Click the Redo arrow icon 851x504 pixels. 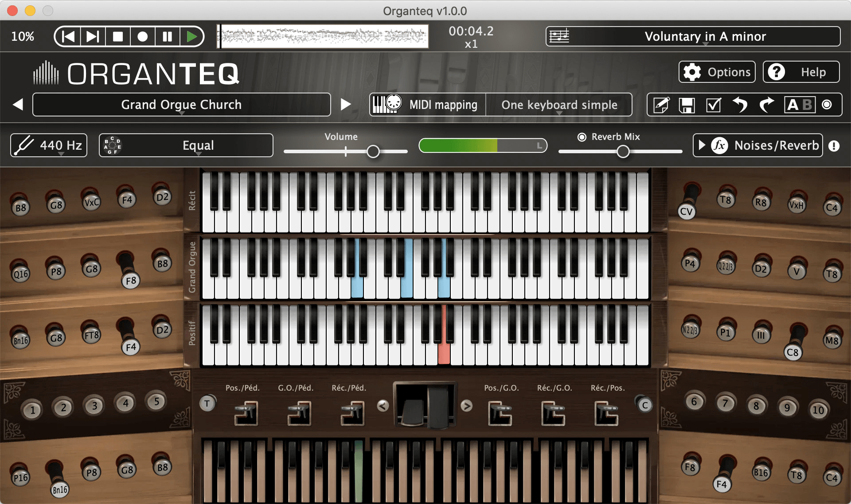point(766,105)
